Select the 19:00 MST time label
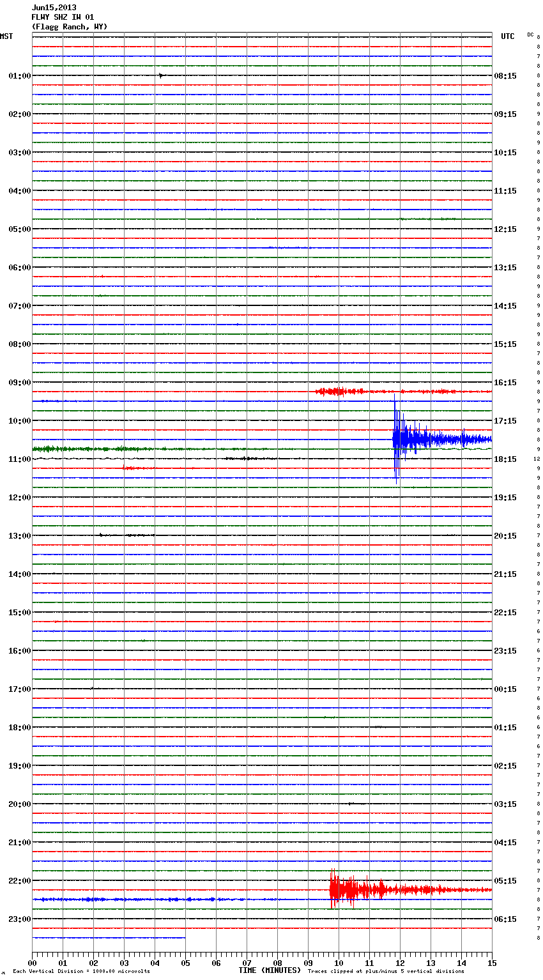 19,766
